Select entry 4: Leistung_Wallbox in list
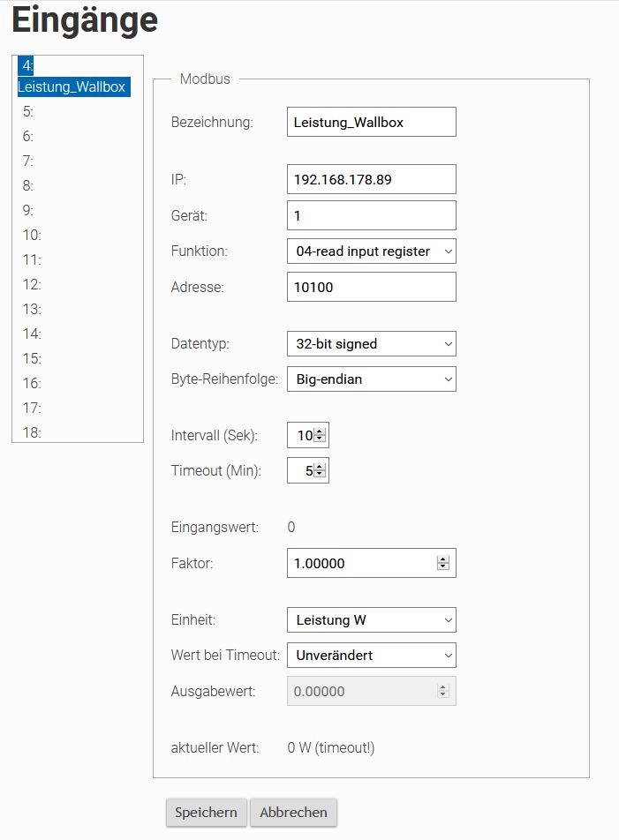 tap(72, 86)
